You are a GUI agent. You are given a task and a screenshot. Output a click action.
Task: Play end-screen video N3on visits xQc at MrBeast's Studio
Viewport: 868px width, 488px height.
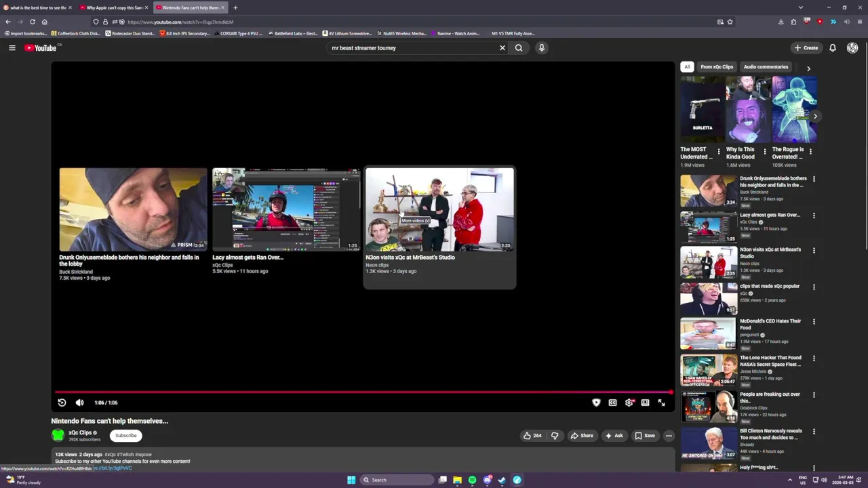(x=439, y=209)
